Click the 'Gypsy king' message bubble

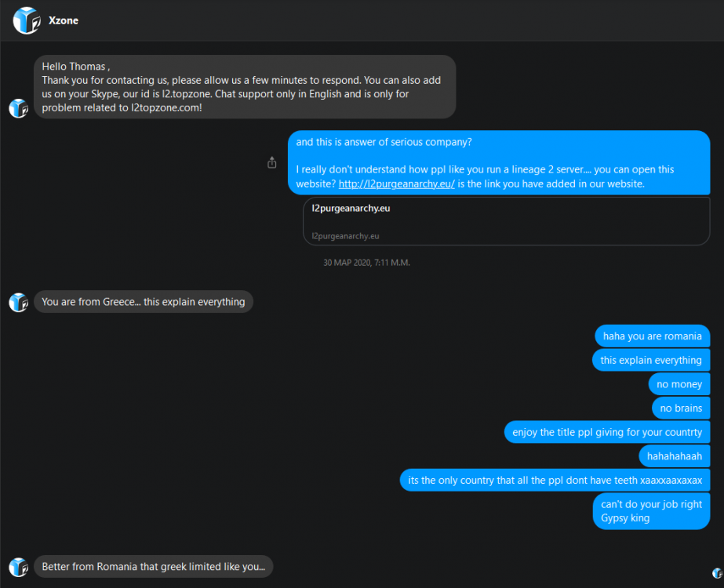pyautogui.click(x=651, y=510)
